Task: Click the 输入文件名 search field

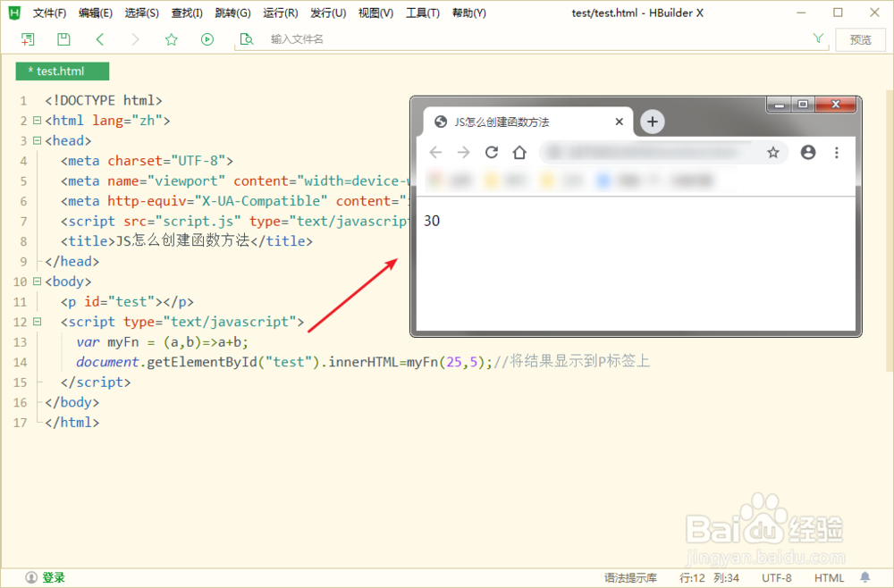Action: point(304,39)
